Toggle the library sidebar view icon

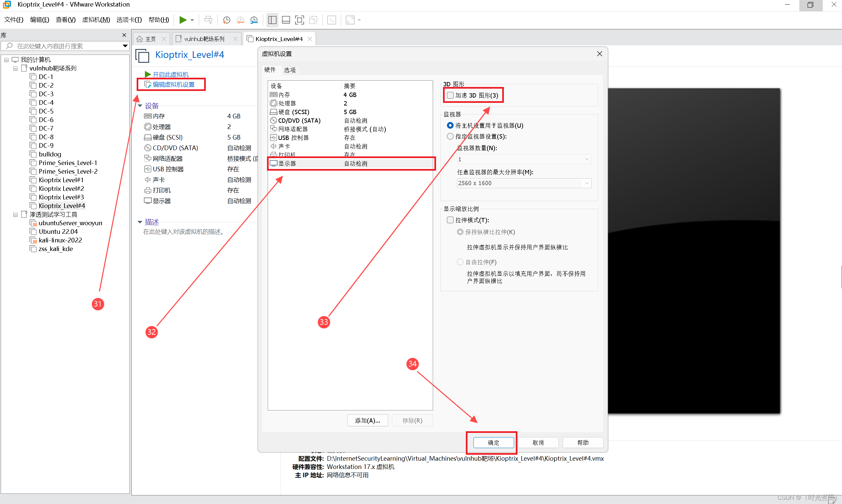tap(272, 20)
